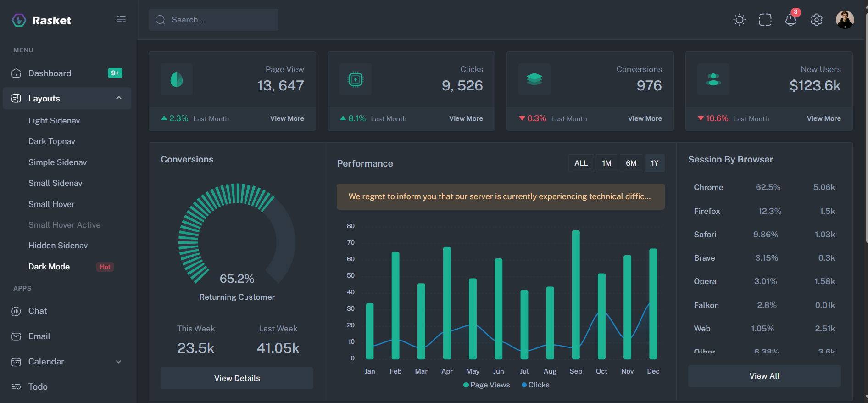Click the Rasket logo icon
Image resolution: width=868 pixels, height=403 pixels.
tap(19, 20)
